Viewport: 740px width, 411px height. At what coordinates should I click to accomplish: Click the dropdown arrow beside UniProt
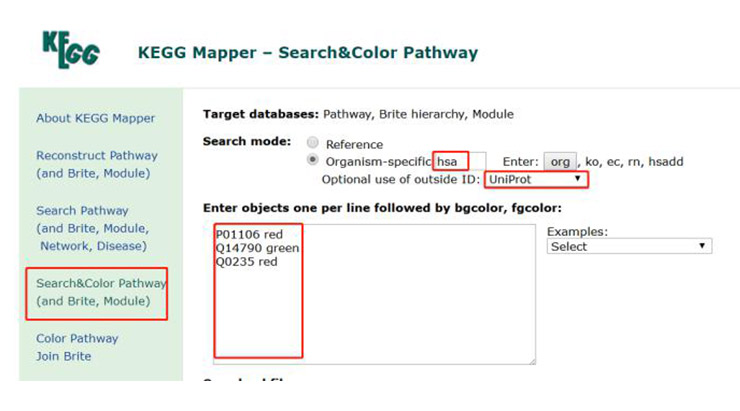pos(577,179)
